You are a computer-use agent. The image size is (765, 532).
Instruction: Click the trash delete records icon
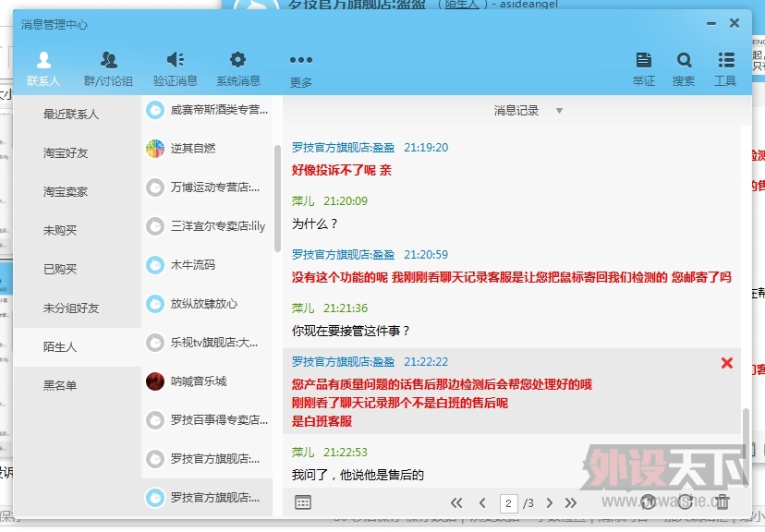click(722, 502)
